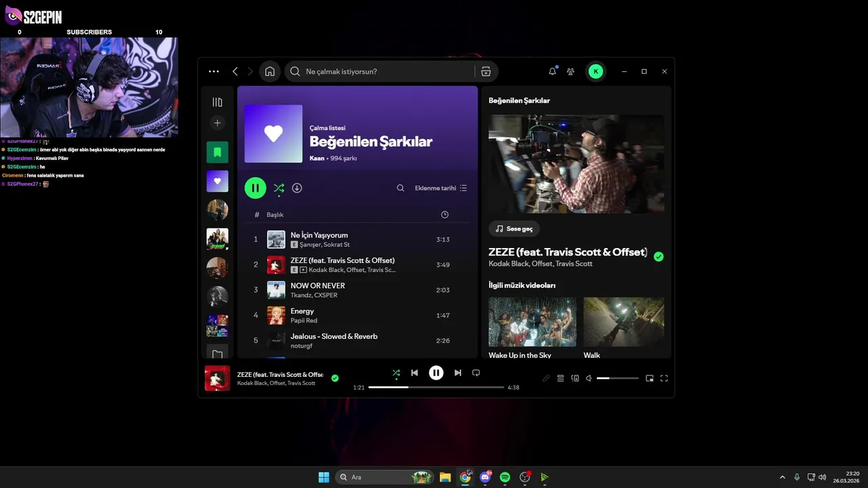Toggle shuffle in playlist header
Viewport: 868px width, 488px height.
(279, 188)
